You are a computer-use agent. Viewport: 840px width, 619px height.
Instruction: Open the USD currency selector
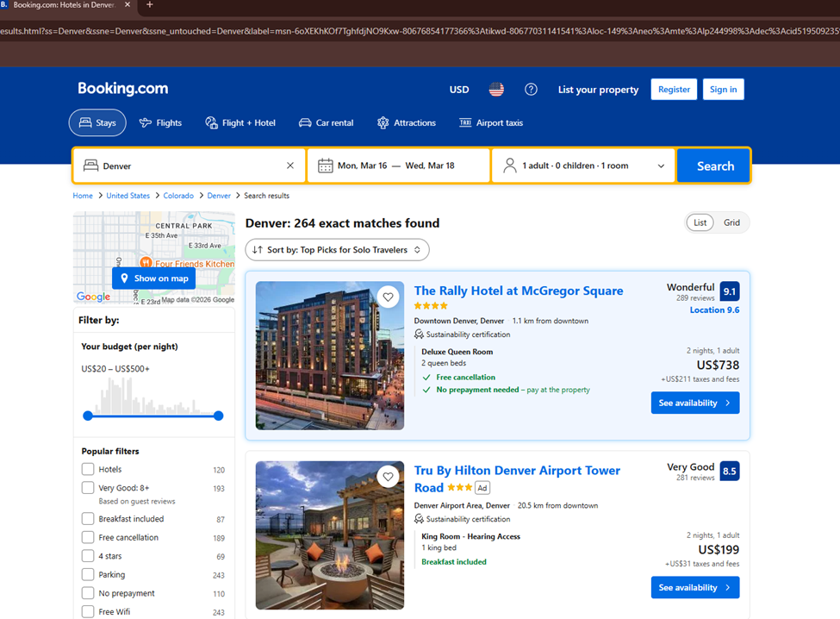point(459,90)
